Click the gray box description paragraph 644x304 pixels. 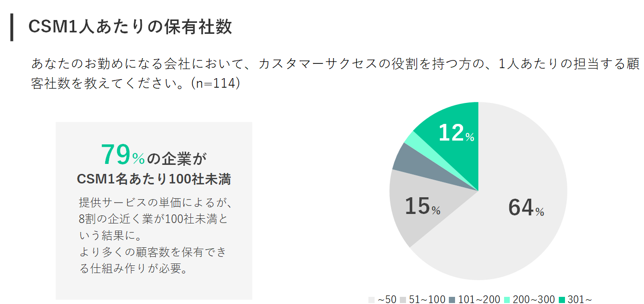click(154, 235)
